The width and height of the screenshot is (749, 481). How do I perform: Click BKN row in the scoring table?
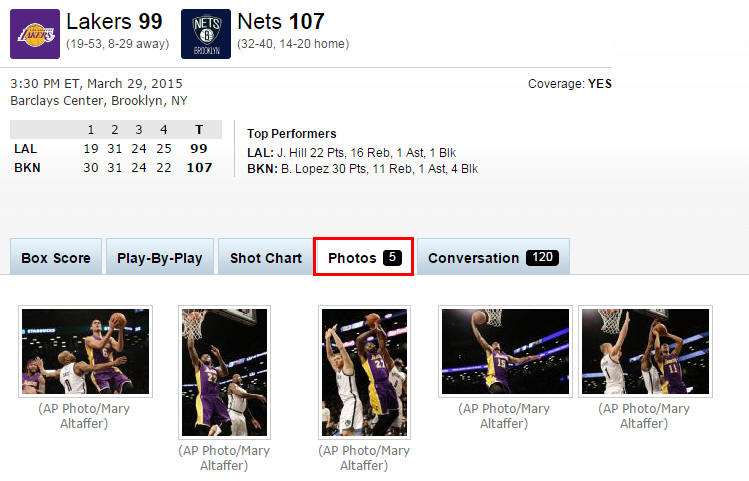pos(116,168)
